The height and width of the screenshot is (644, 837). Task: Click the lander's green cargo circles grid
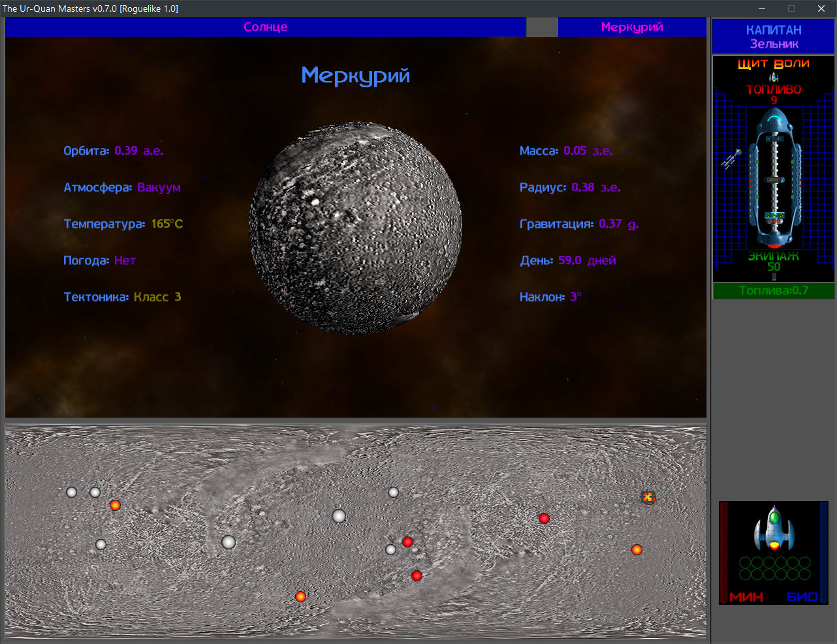(774, 568)
